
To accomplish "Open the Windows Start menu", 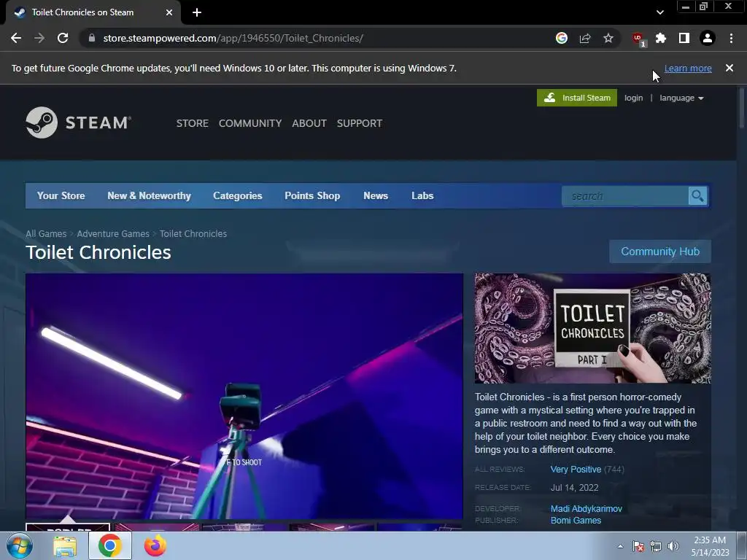I will 20,545.
